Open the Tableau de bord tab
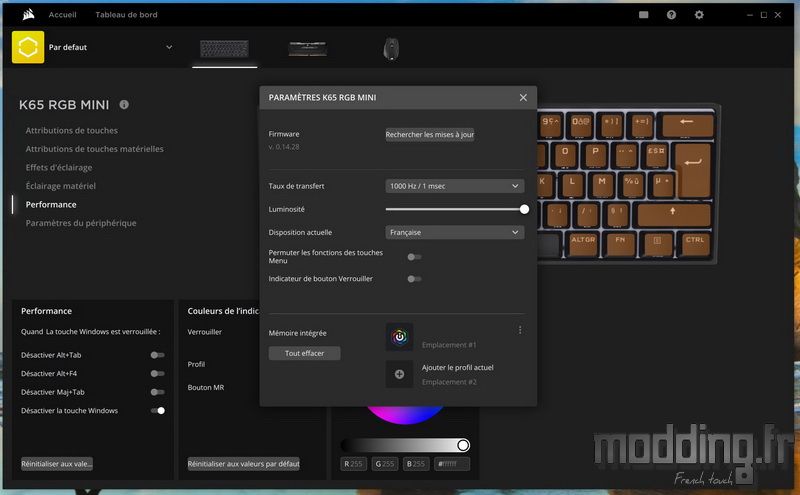 click(126, 15)
